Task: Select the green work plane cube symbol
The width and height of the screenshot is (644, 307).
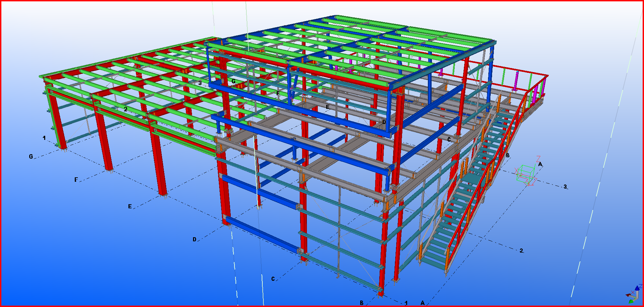Action: [525, 174]
